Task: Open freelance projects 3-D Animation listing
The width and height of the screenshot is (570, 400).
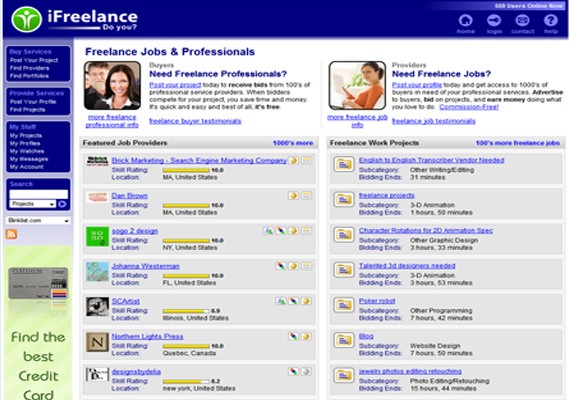Action: pos(387,195)
